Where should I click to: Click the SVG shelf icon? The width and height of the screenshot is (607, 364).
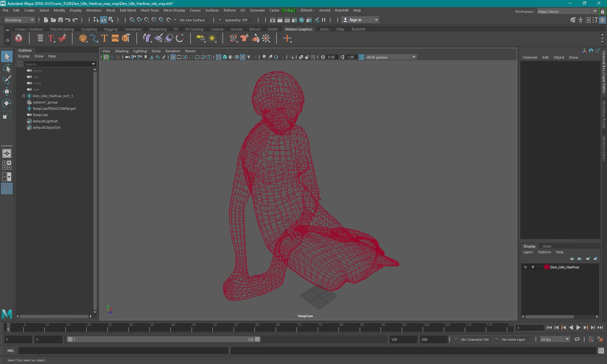[x=115, y=38]
